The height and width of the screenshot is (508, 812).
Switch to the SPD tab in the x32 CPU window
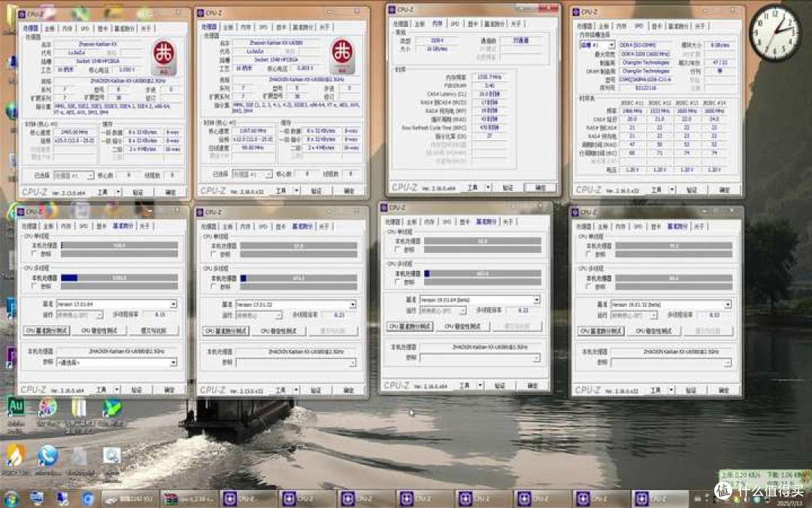coord(264,27)
